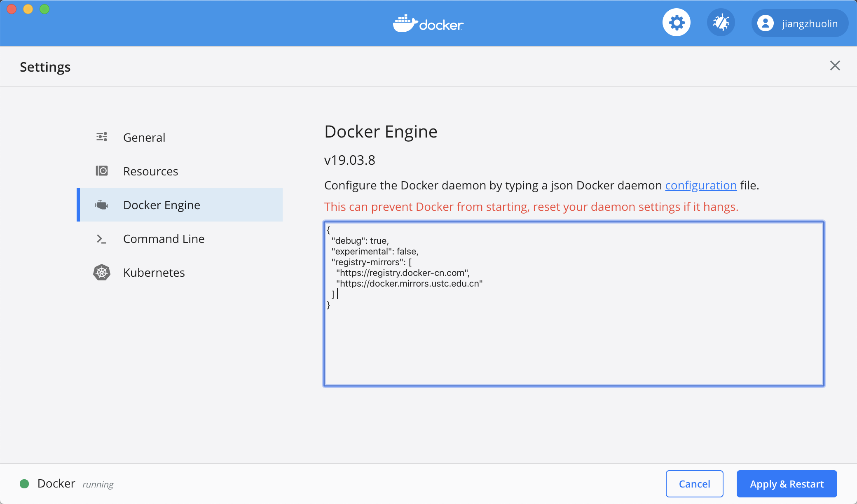The image size is (857, 504).
Task: Click the Settings title
Action: click(45, 67)
